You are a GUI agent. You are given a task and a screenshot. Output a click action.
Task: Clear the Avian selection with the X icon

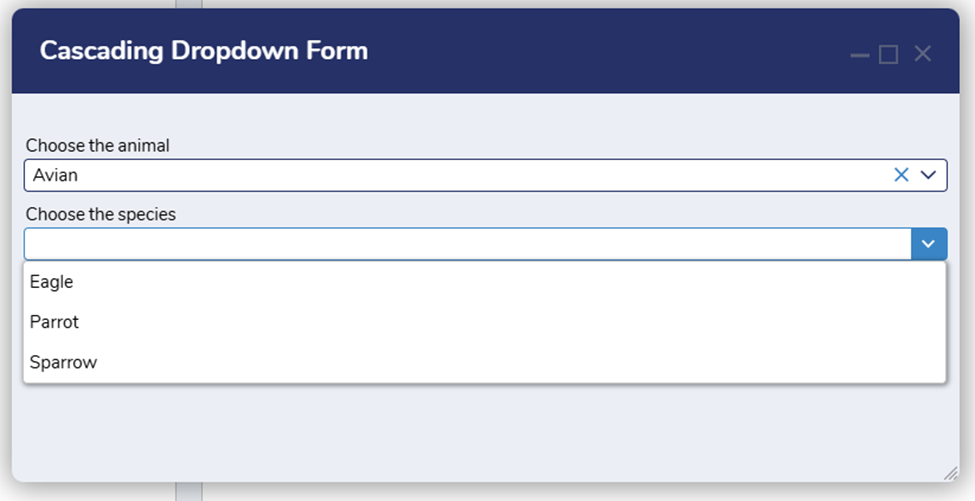pyautogui.click(x=901, y=175)
